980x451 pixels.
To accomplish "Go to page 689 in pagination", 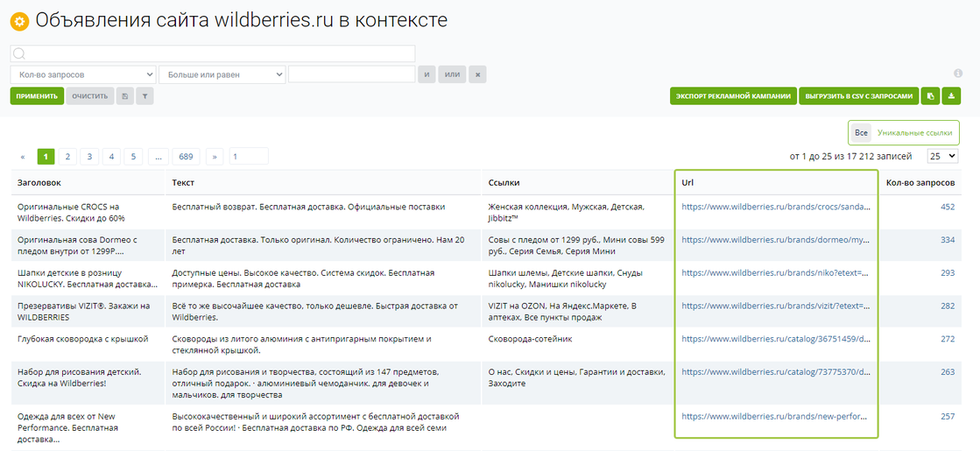I will [x=186, y=157].
